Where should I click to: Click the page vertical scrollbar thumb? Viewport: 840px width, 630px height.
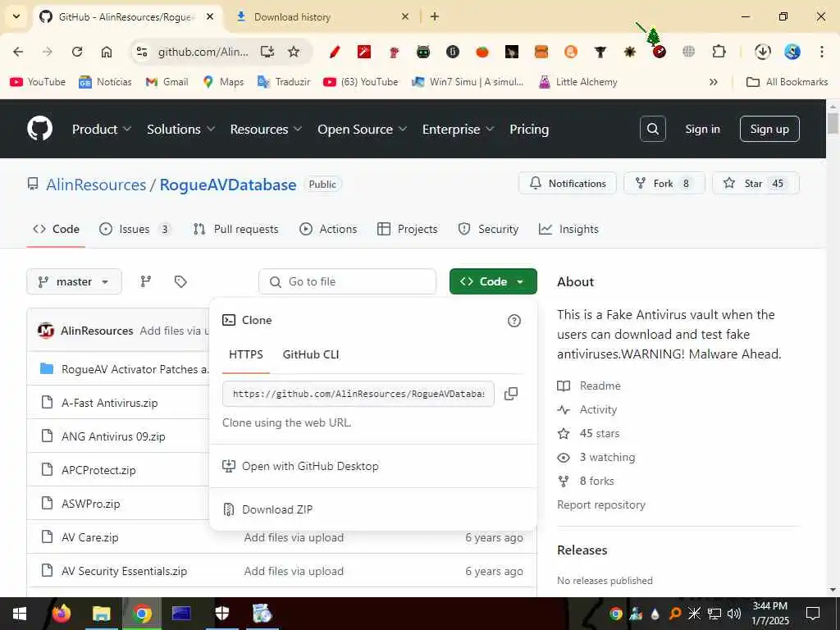coord(833,123)
